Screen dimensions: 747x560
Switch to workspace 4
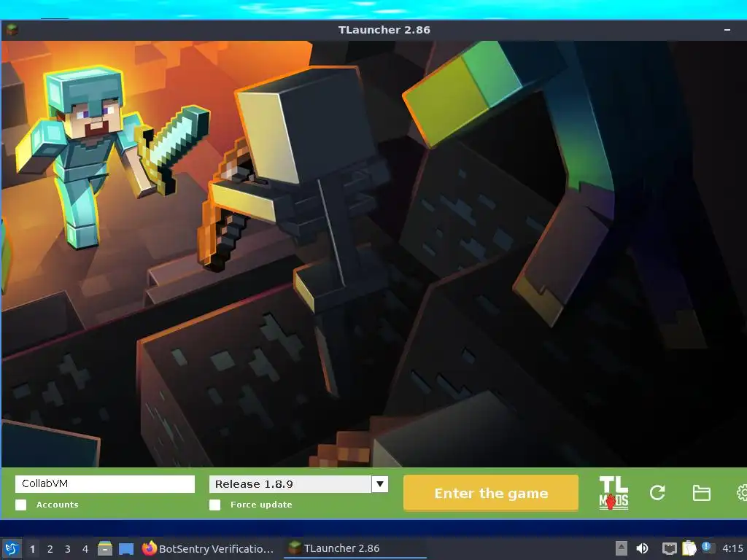click(x=85, y=549)
